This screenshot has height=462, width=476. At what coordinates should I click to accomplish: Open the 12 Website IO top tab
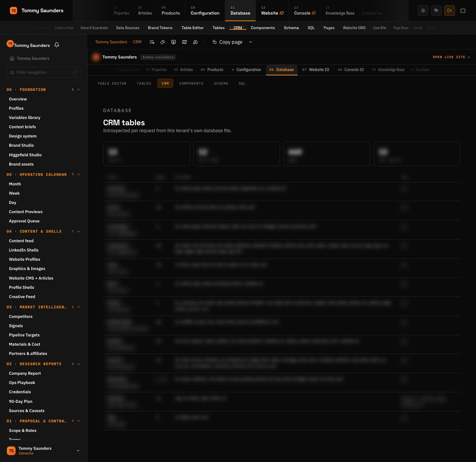(x=272, y=11)
